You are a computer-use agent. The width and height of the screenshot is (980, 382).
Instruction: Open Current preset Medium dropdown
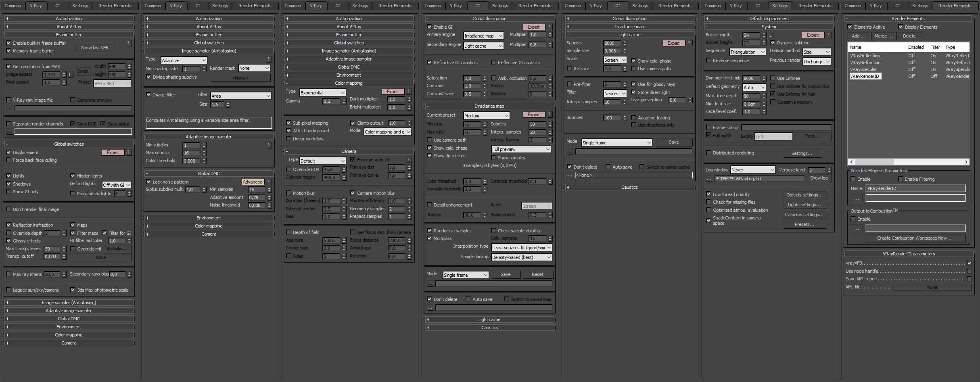487,115
